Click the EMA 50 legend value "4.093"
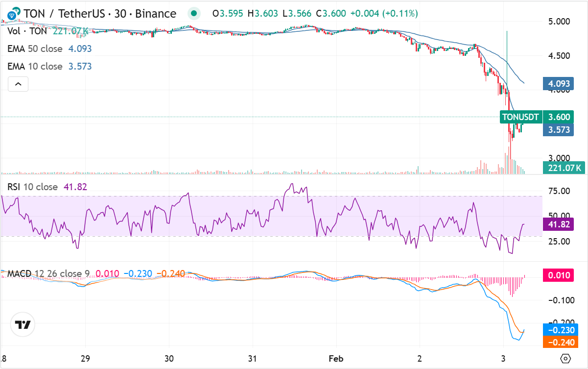Image resolution: width=588 pixels, height=369 pixels. [x=79, y=49]
